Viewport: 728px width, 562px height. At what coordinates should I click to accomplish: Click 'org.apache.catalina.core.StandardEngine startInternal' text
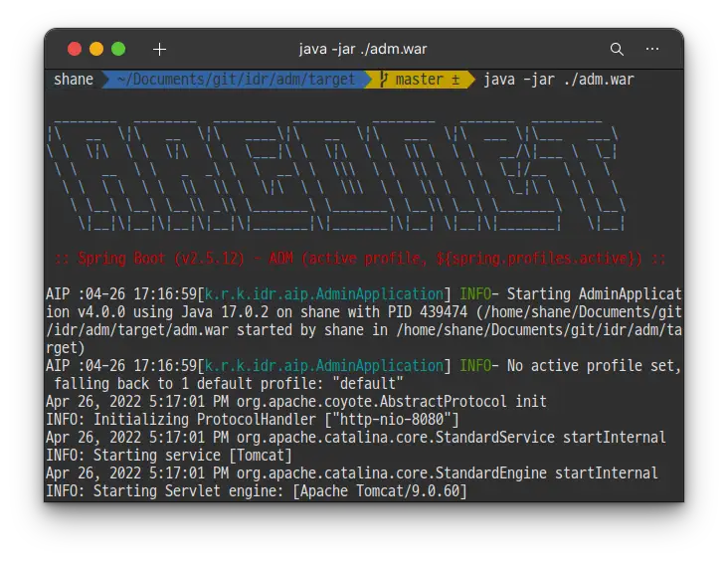[x=448, y=473]
